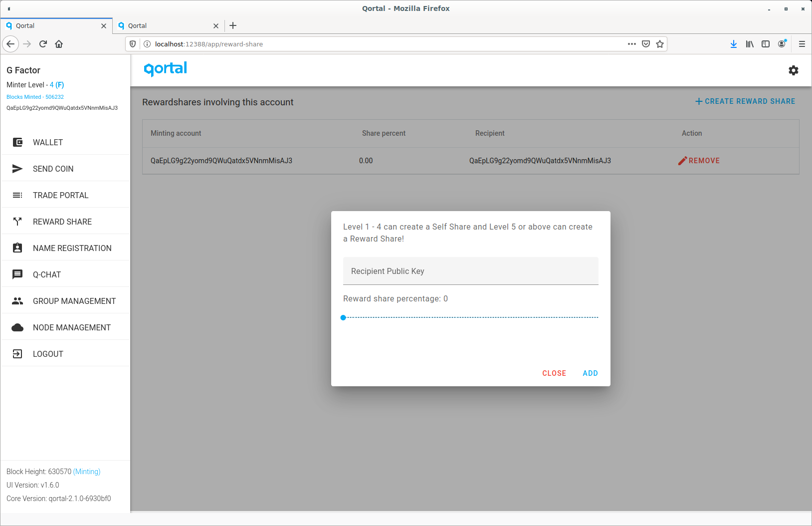
Task: Open settings gear icon in header
Action: coord(794,70)
